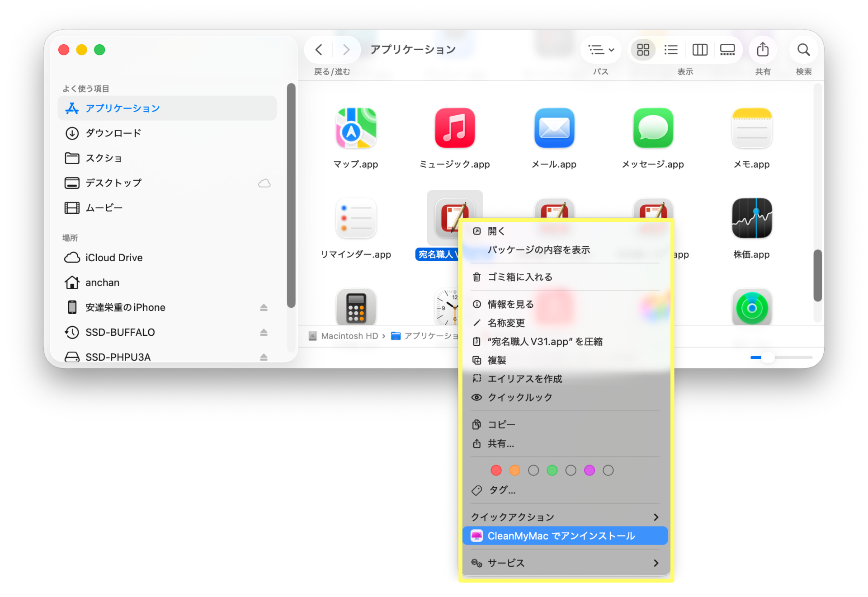Click the Share toolbar icon

pos(763,50)
